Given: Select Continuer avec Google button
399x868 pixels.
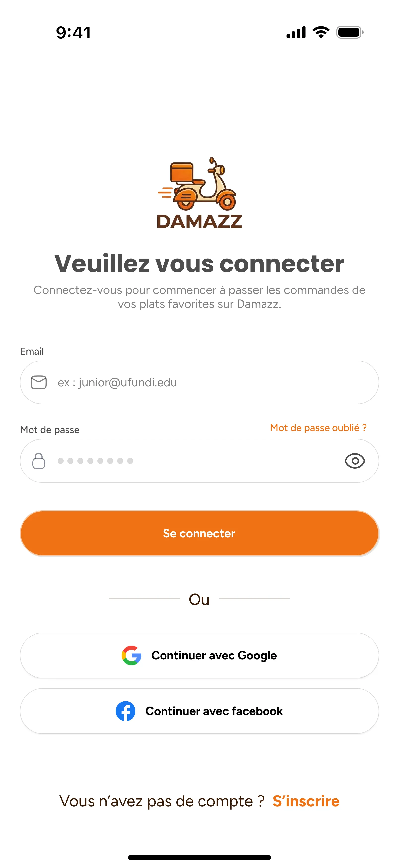Looking at the screenshot, I should coord(199,655).
